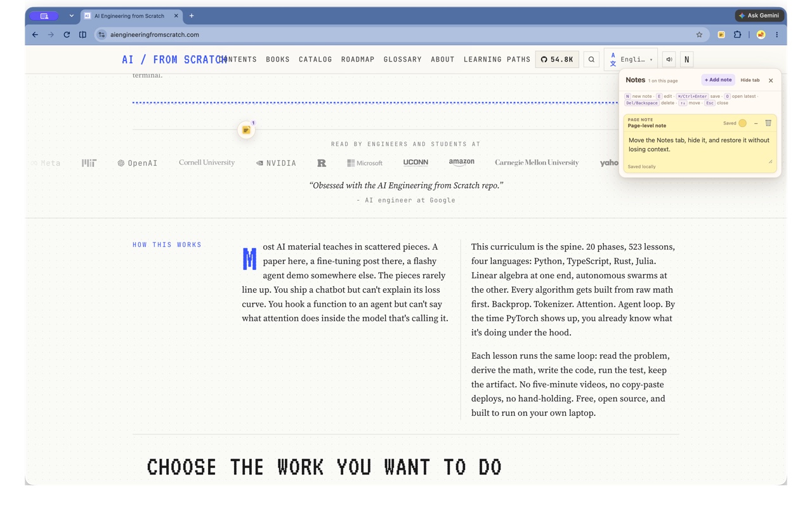This screenshot has width=812, height=508.
Task: Toggle the speaker sound icon in site header
Action: pos(669,60)
